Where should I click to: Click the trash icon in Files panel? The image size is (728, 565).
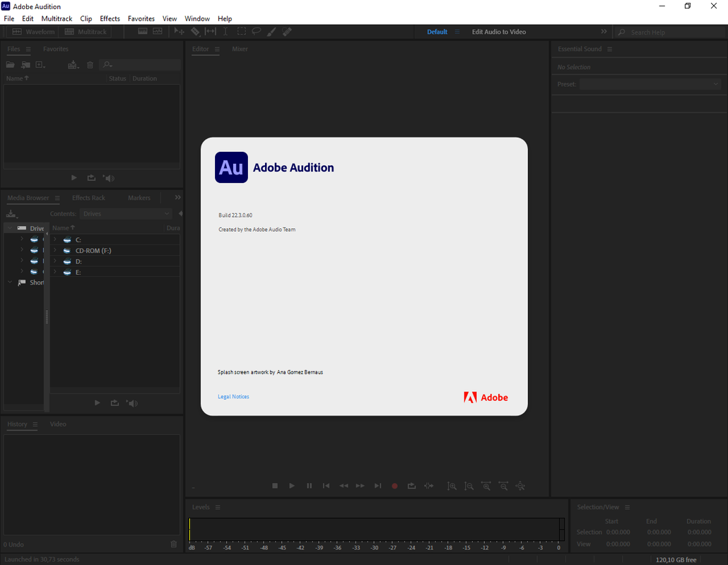(x=90, y=65)
